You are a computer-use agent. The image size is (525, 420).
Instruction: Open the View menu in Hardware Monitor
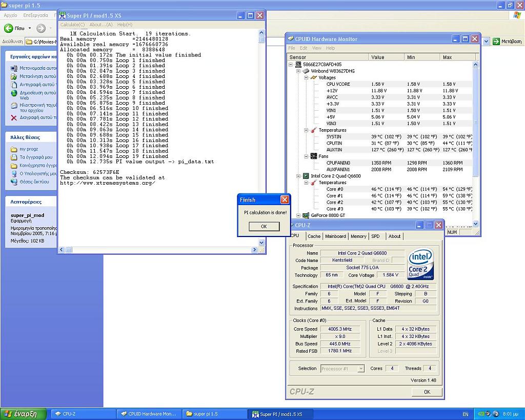317,48
